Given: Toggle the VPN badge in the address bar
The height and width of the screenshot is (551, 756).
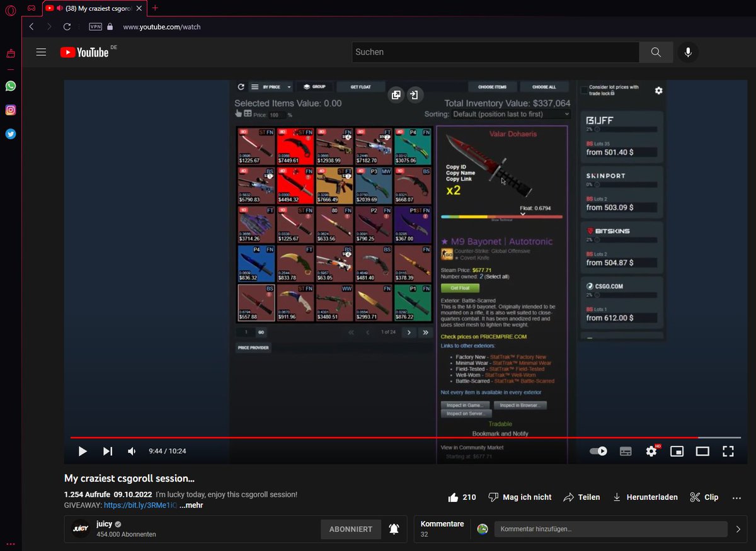Looking at the screenshot, I should [96, 27].
